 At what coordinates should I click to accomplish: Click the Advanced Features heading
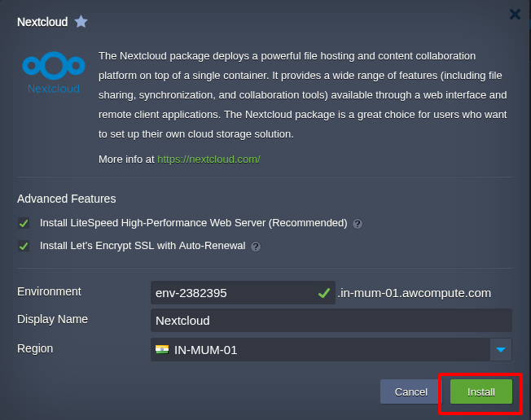[x=67, y=199]
